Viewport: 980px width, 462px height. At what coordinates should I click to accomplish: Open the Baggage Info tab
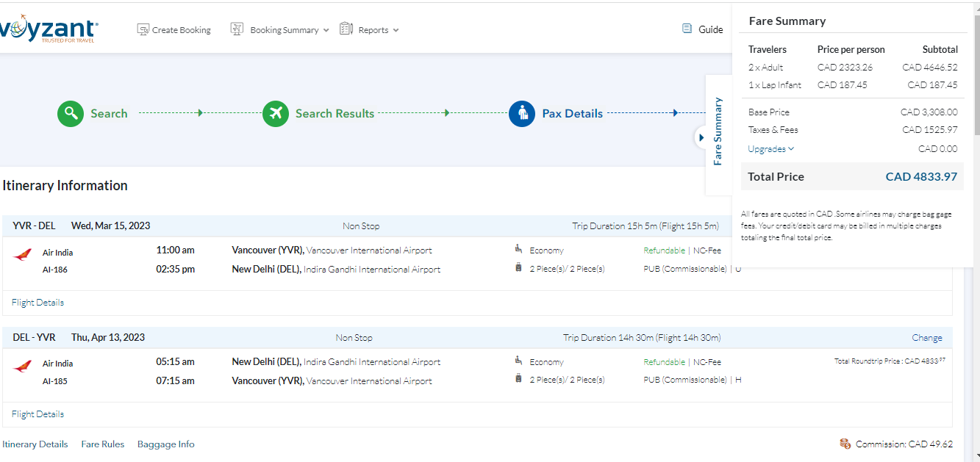pos(166,444)
